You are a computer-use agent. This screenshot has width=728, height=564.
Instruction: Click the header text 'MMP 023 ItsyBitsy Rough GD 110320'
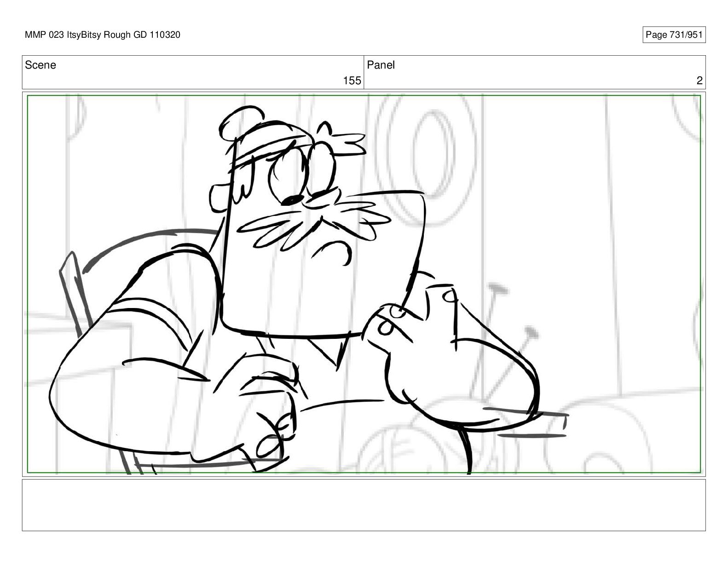click(103, 35)
